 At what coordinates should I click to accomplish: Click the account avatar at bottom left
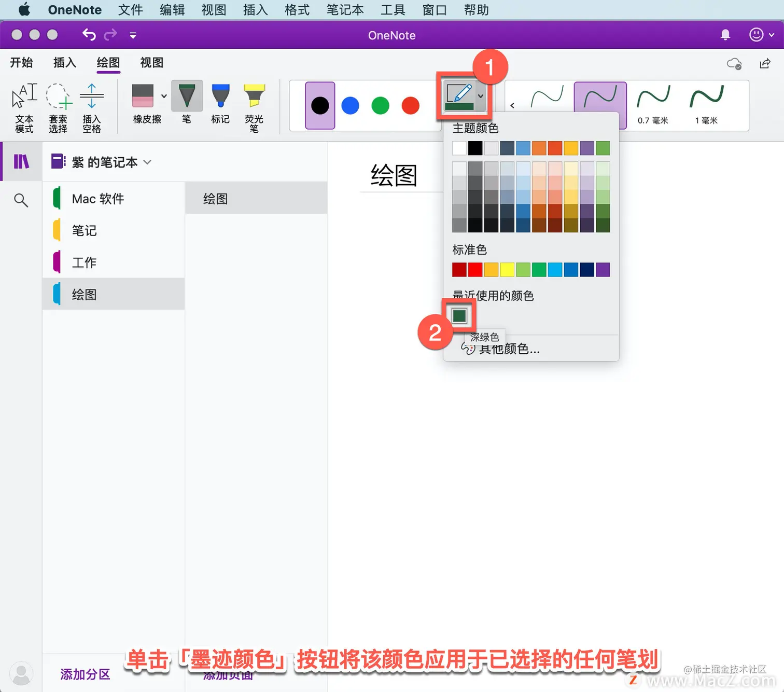pyautogui.click(x=21, y=674)
